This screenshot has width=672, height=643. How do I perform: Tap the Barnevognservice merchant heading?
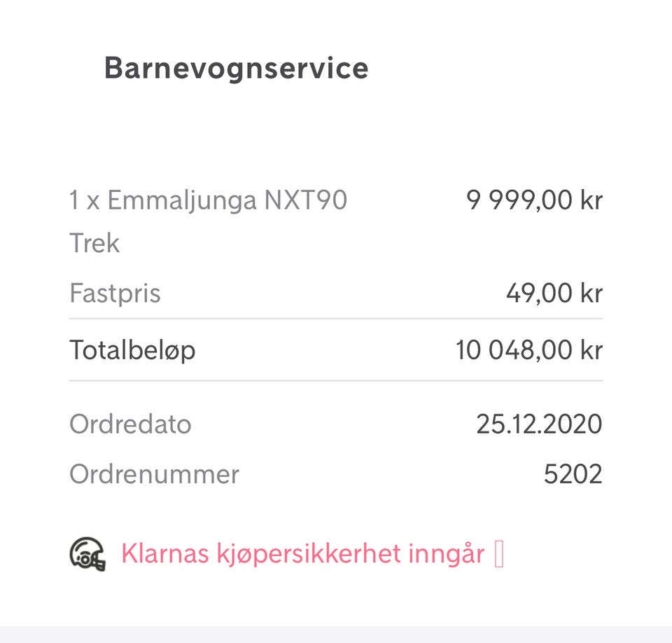tap(236, 68)
